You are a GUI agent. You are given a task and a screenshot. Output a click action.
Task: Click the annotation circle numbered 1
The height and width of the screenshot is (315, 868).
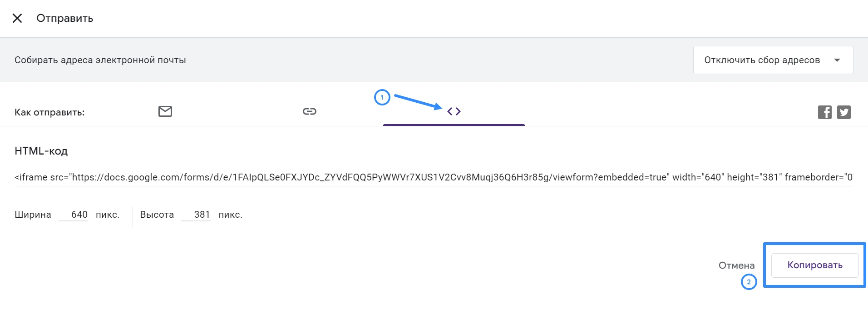[x=382, y=97]
